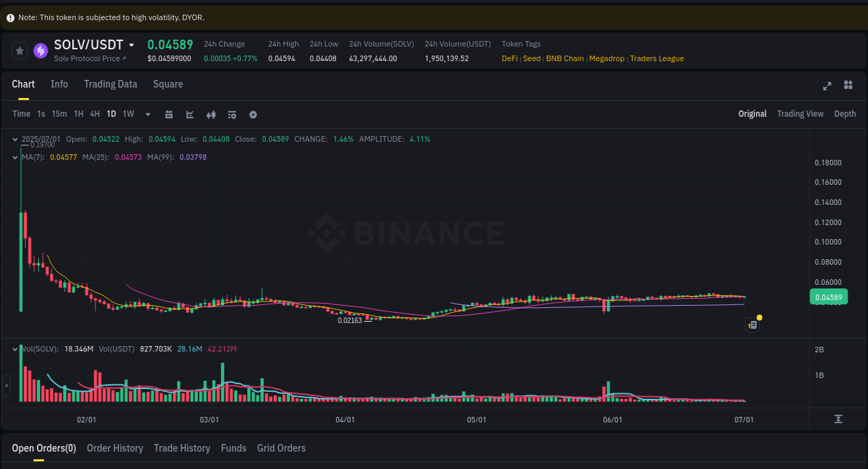Open the trading pair dropdown next to SOLV/USDT

[x=131, y=44]
